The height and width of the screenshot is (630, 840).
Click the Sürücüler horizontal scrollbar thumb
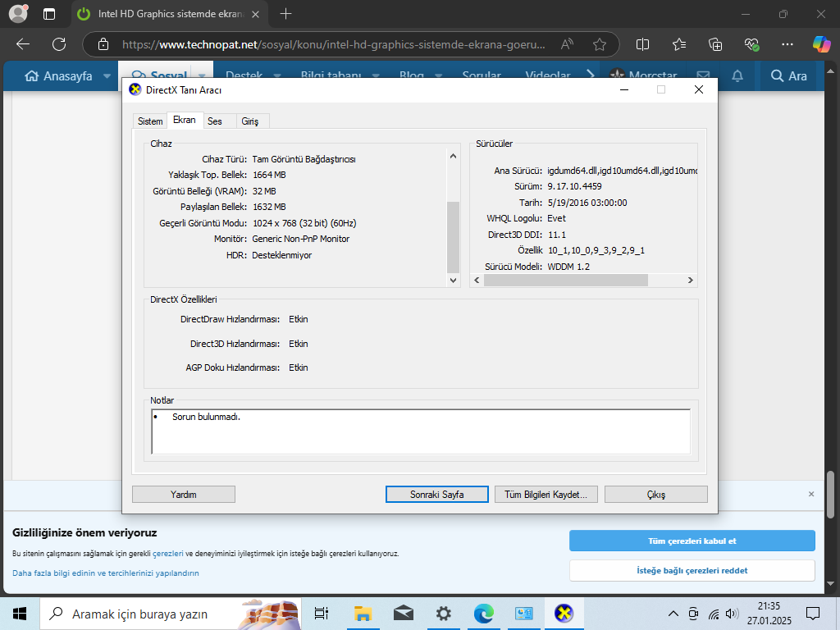point(566,281)
